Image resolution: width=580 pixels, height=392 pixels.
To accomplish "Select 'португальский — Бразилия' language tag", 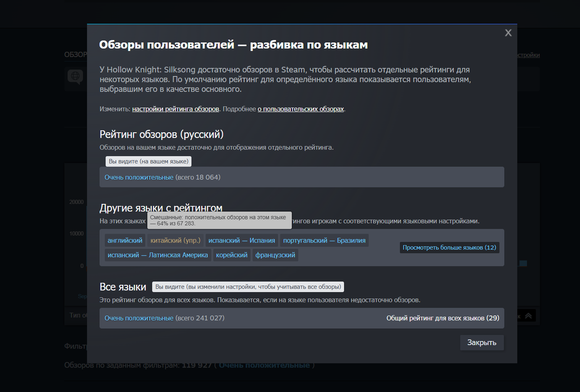I will pyautogui.click(x=325, y=240).
